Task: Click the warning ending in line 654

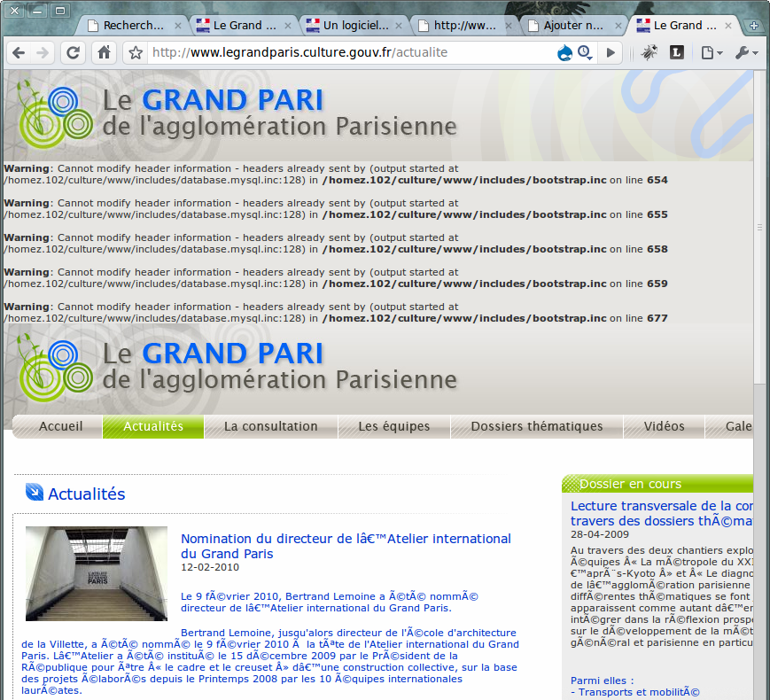Action: click(336, 175)
